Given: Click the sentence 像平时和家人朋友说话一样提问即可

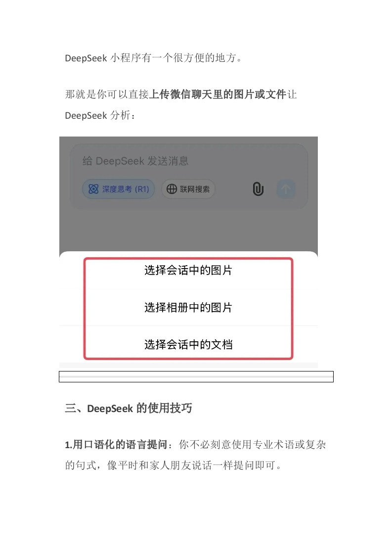Looking at the screenshot, I should (x=194, y=465).
